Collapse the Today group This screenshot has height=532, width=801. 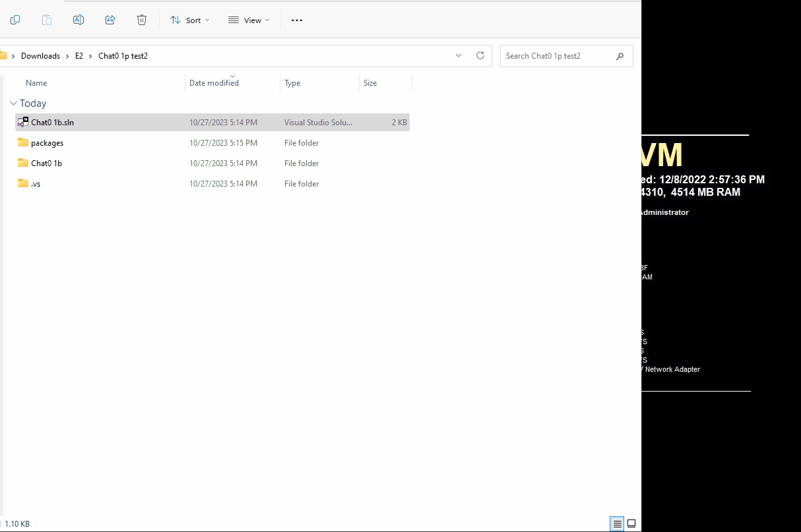point(13,103)
